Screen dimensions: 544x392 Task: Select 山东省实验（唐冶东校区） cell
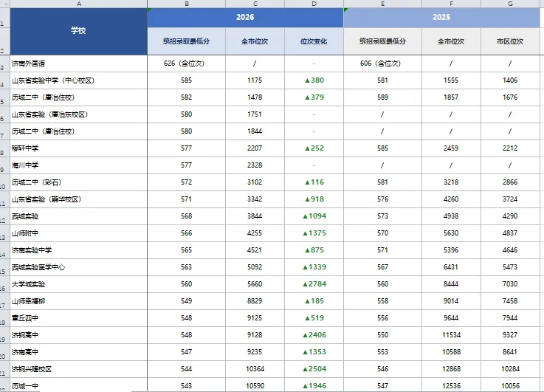coord(79,114)
